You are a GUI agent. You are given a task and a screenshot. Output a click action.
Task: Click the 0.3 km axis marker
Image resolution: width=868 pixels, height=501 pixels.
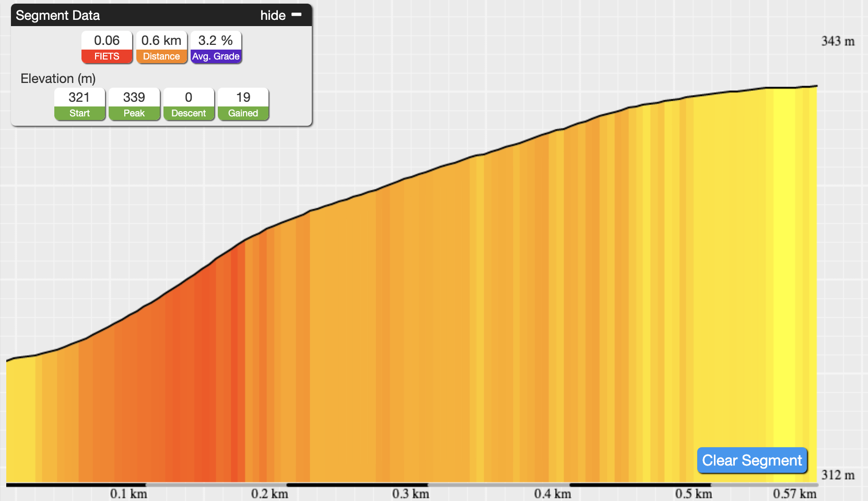pyautogui.click(x=410, y=494)
